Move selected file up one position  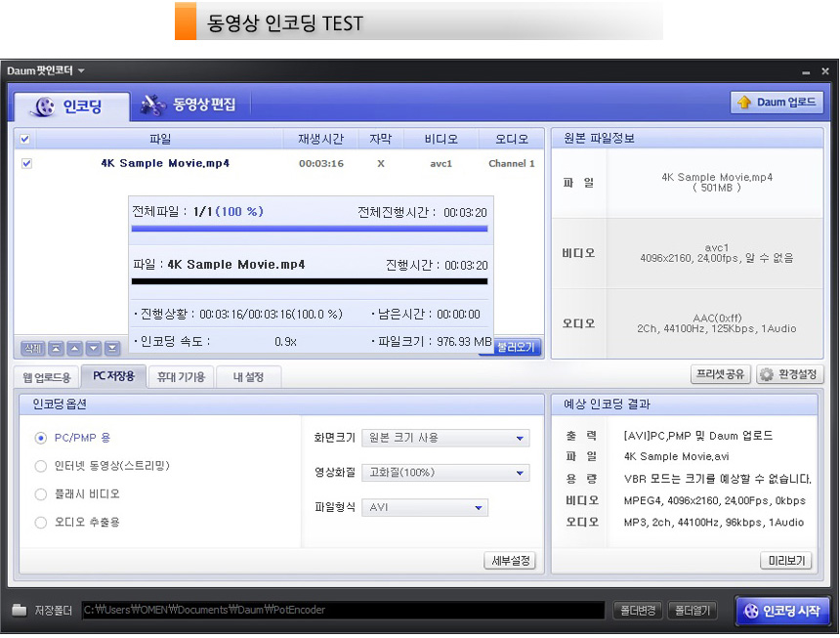click(x=75, y=348)
